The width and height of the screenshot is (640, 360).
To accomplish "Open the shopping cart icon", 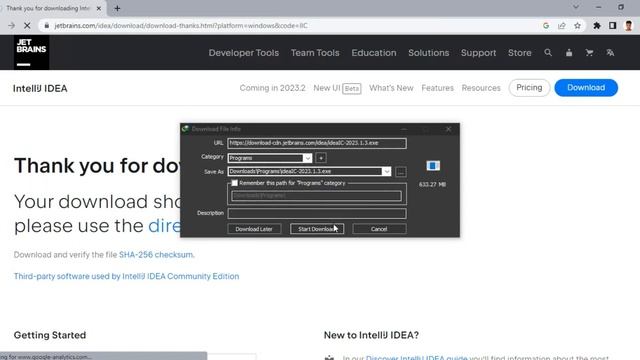I will coord(589,53).
